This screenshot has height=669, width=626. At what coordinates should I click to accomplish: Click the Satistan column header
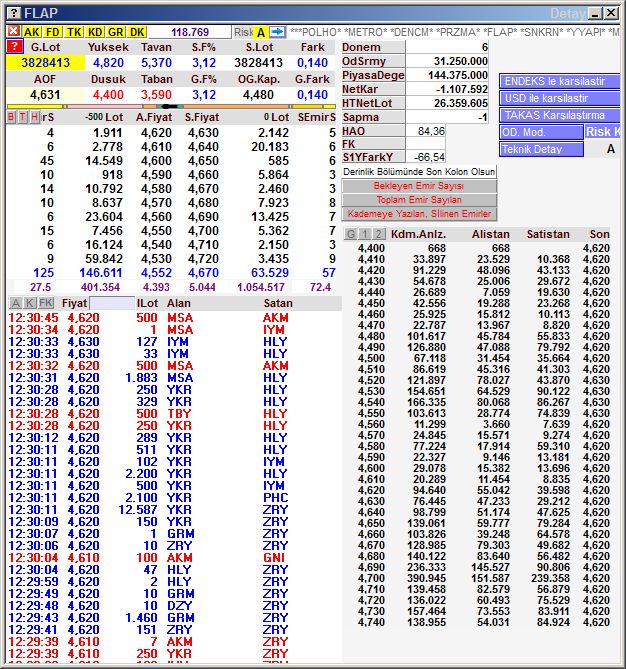point(548,234)
